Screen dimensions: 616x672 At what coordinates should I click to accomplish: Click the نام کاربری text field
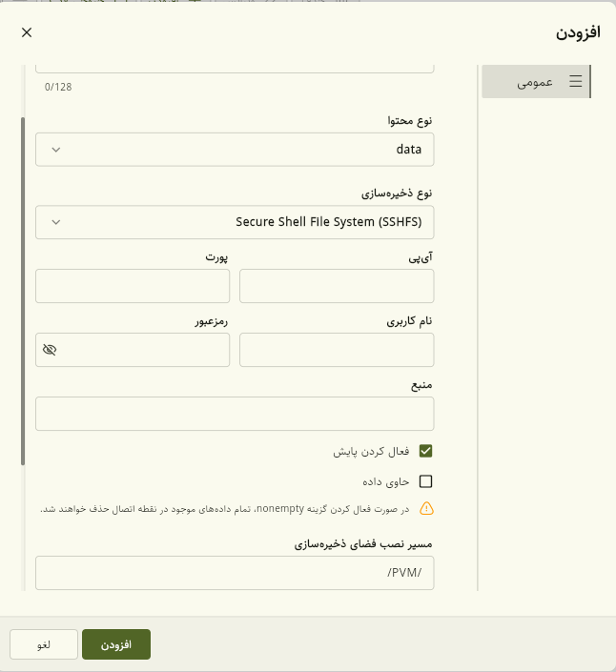tap(337, 350)
